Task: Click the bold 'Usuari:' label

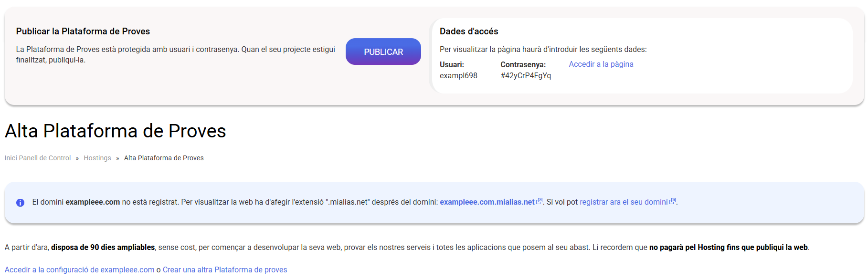Action: (x=452, y=65)
